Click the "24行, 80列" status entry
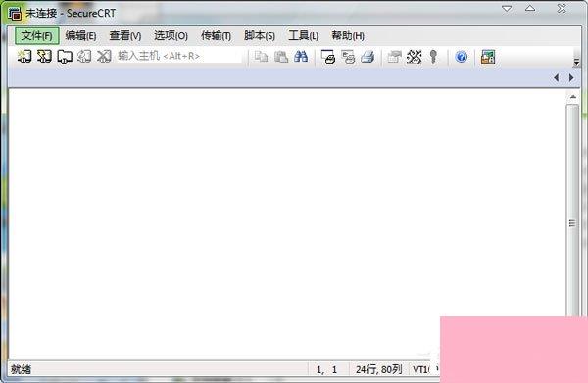 click(x=378, y=370)
